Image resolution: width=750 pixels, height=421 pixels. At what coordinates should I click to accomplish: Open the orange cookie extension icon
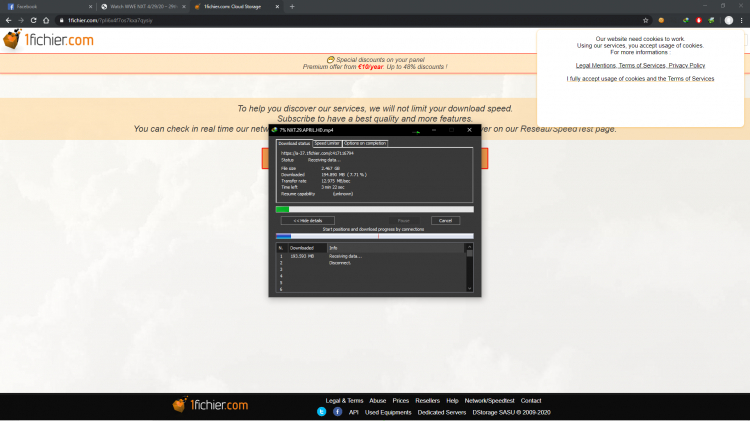(661, 20)
